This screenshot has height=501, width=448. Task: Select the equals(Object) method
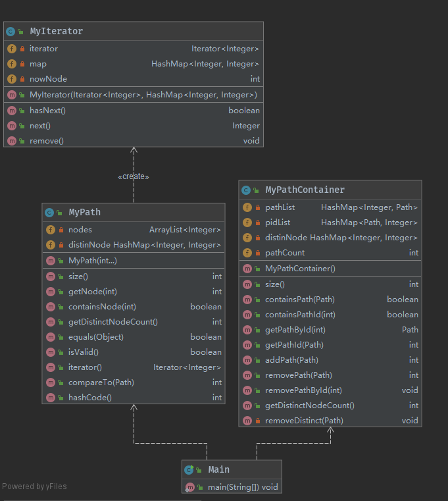[134, 337]
